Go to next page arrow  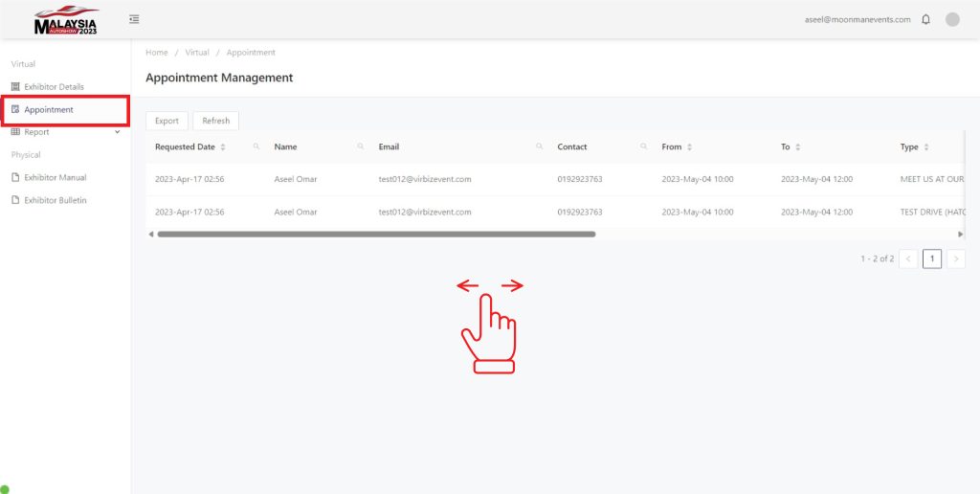coord(955,258)
